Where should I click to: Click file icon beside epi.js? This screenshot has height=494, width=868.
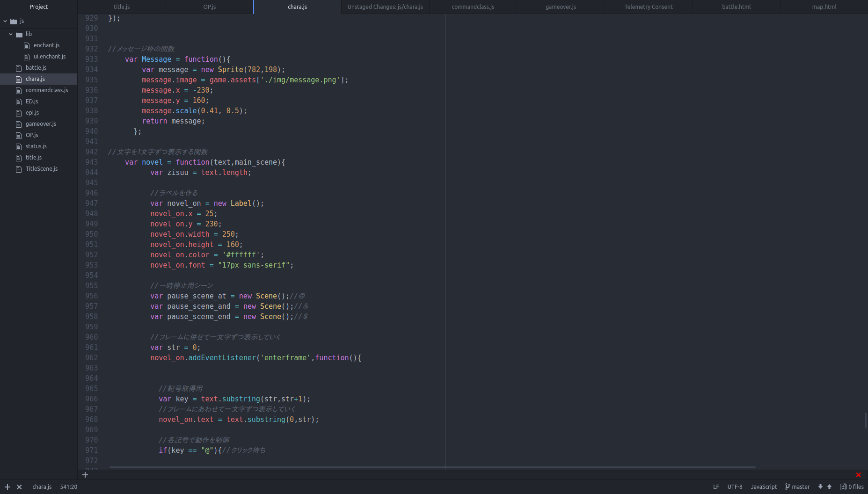[19, 113]
